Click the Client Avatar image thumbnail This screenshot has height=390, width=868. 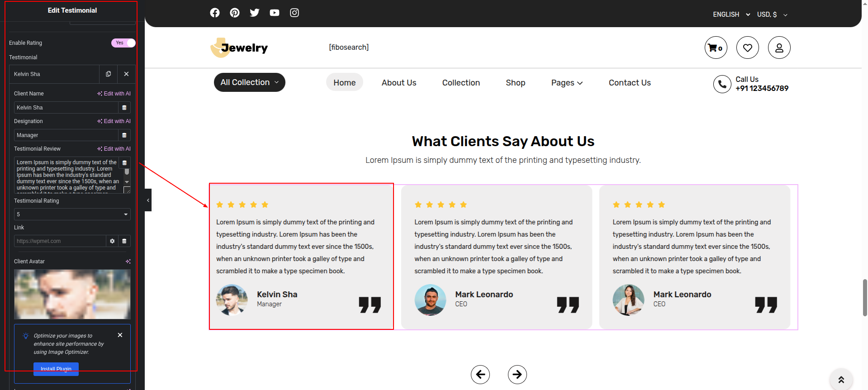tap(72, 294)
